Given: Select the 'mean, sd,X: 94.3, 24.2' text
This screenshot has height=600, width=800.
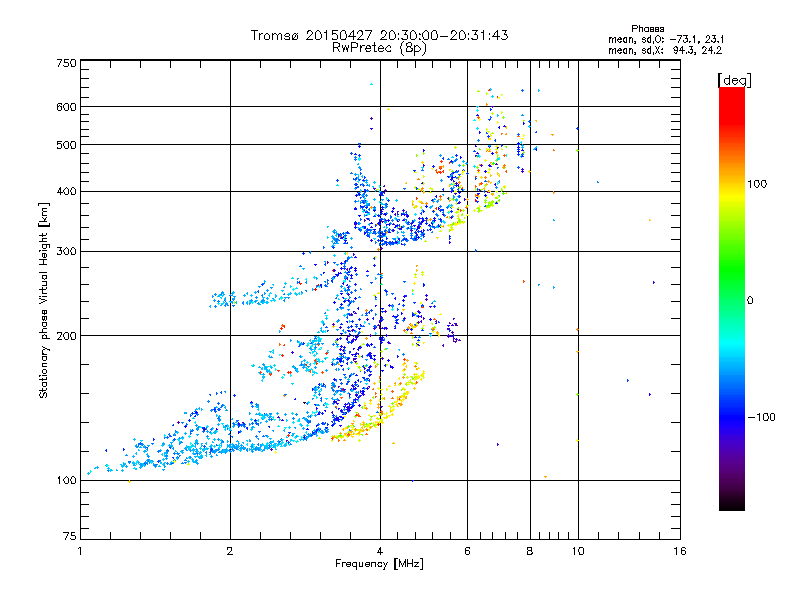Looking at the screenshot, I should point(665,50).
